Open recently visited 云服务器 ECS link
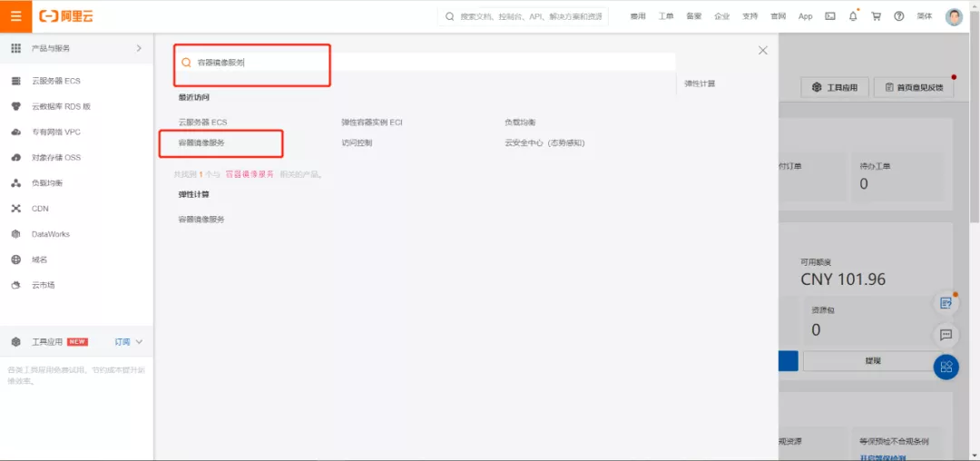980x461 pixels. pos(202,123)
